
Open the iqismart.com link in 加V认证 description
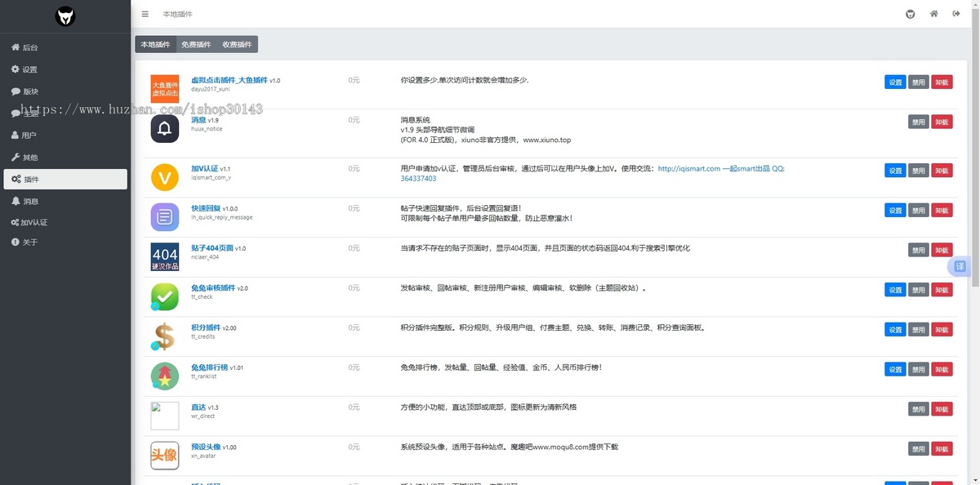[688, 169]
